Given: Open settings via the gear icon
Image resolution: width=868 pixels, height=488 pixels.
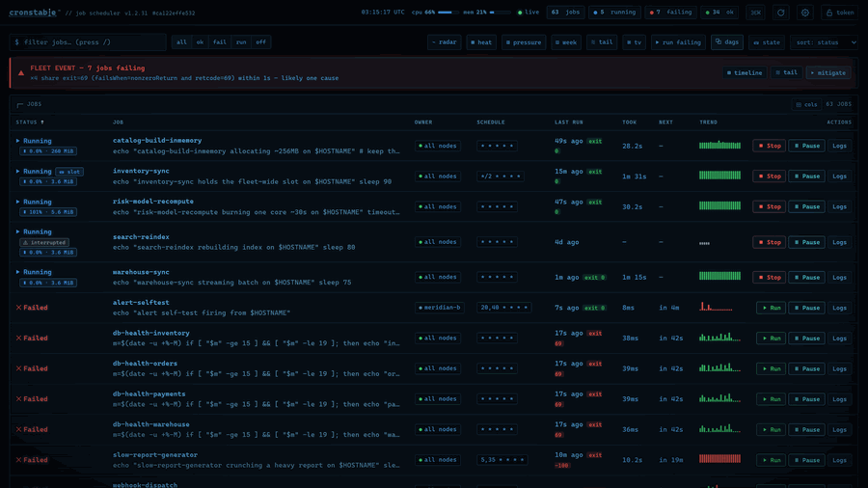Looking at the screenshot, I should [805, 13].
